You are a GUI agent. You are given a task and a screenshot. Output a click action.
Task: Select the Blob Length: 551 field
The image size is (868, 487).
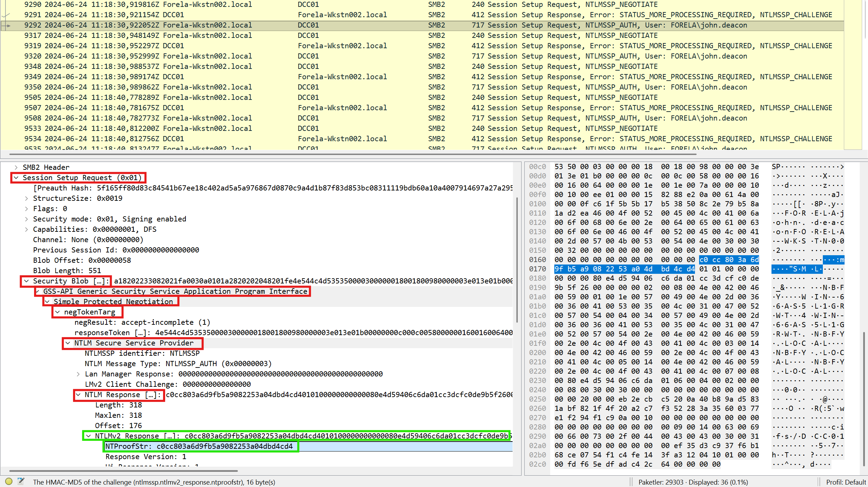pos(67,271)
